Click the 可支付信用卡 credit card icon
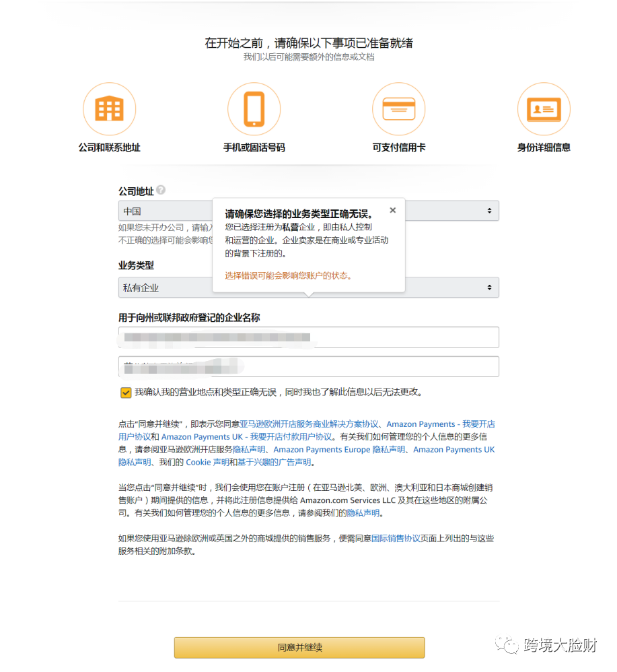Image resolution: width=617 pixels, height=672 pixels. click(398, 108)
